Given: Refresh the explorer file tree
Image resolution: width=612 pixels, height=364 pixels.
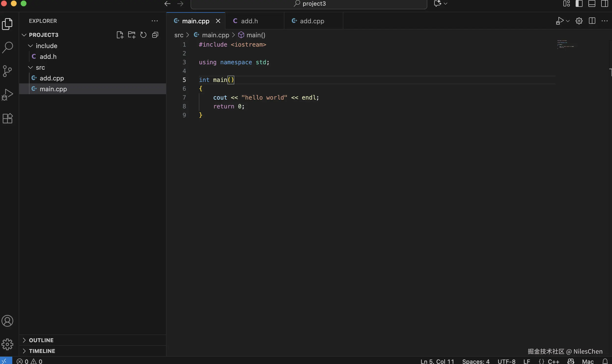Looking at the screenshot, I should click(143, 35).
